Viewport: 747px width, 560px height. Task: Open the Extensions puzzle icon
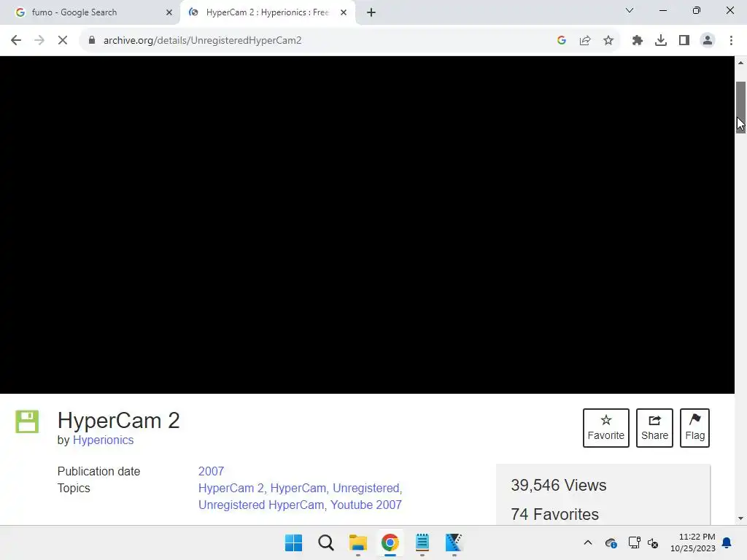point(638,41)
